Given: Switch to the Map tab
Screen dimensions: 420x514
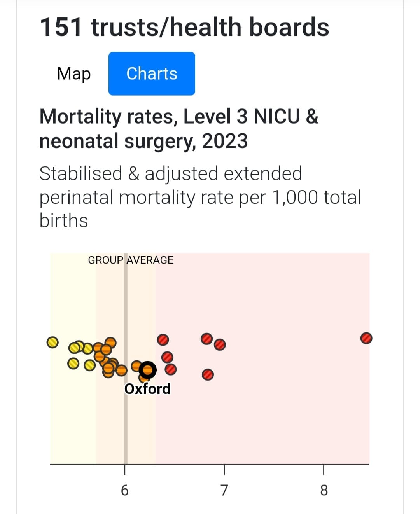Looking at the screenshot, I should 74,73.
